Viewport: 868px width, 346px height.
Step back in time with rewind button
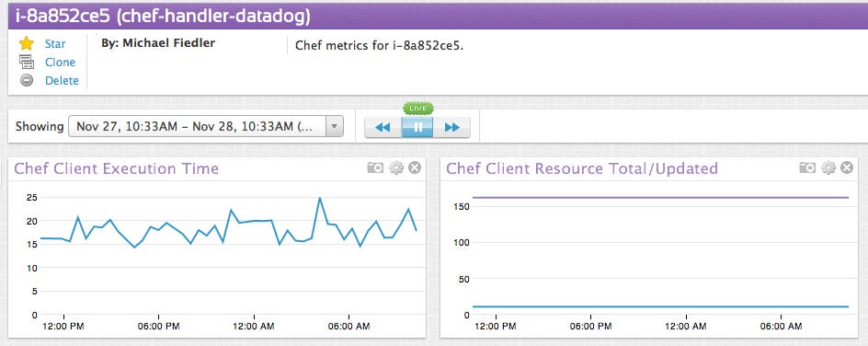(383, 127)
